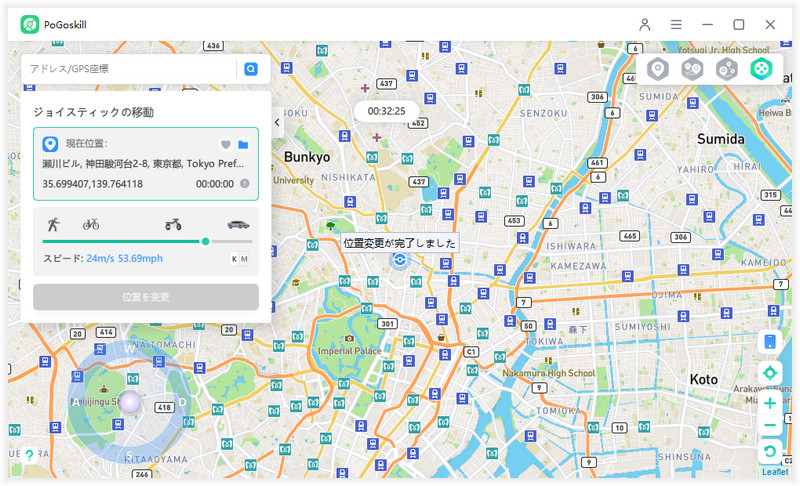Click the phone device icon on map
The width and height of the screenshot is (800, 486).
(x=770, y=342)
